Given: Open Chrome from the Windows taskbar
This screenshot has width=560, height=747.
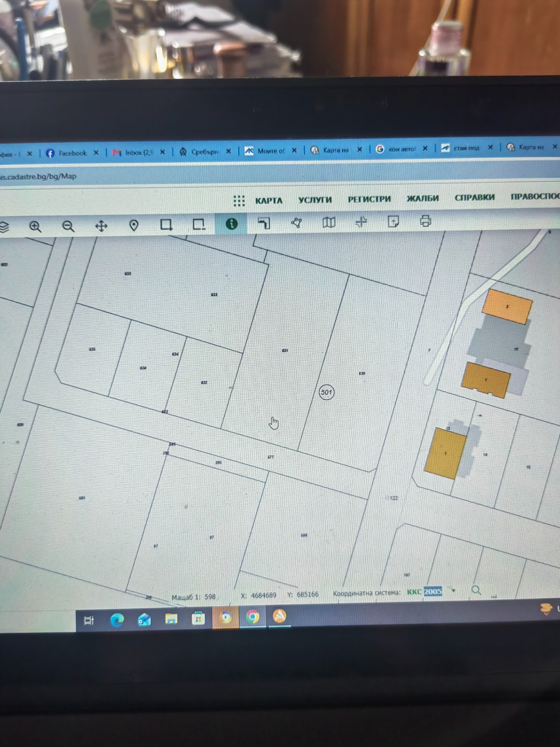Looking at the screenshot, I should pos(252,617).
